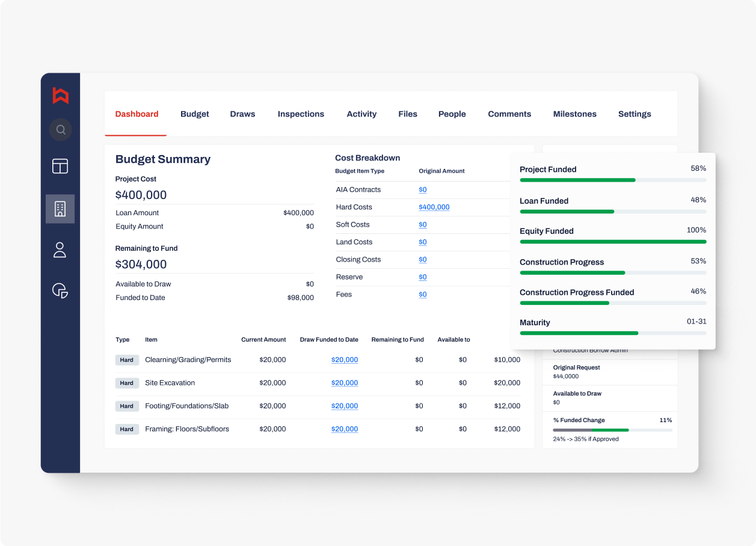This screenshot has width=756, height=546.
Task: Open the layout panel icon in sidebar
Action: [60, 166]
